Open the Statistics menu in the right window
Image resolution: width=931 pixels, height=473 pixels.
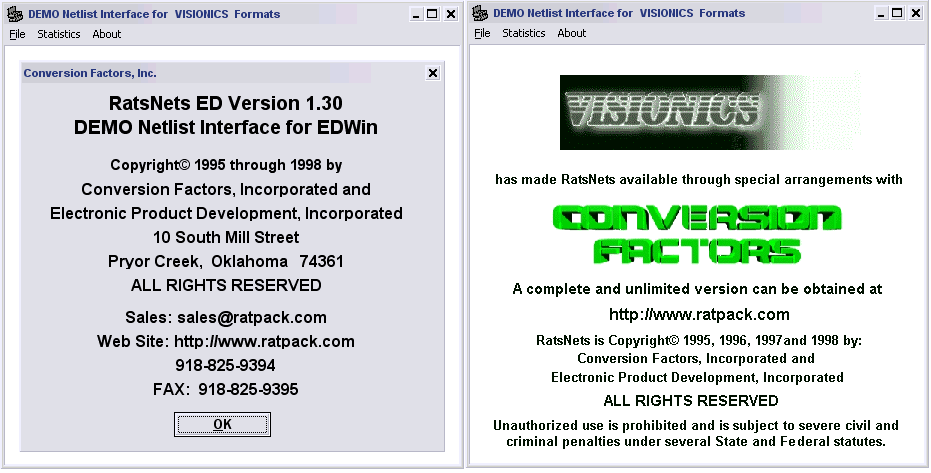[524, 33]
